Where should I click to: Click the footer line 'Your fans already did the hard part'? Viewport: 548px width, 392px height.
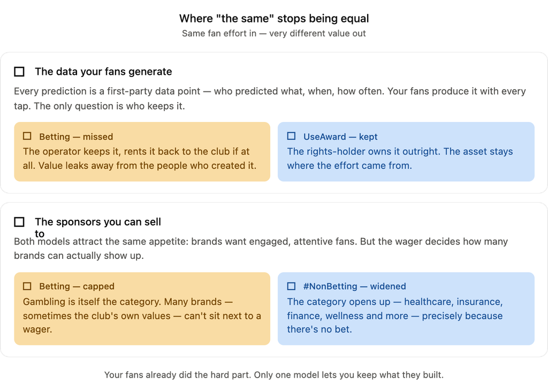274,375
